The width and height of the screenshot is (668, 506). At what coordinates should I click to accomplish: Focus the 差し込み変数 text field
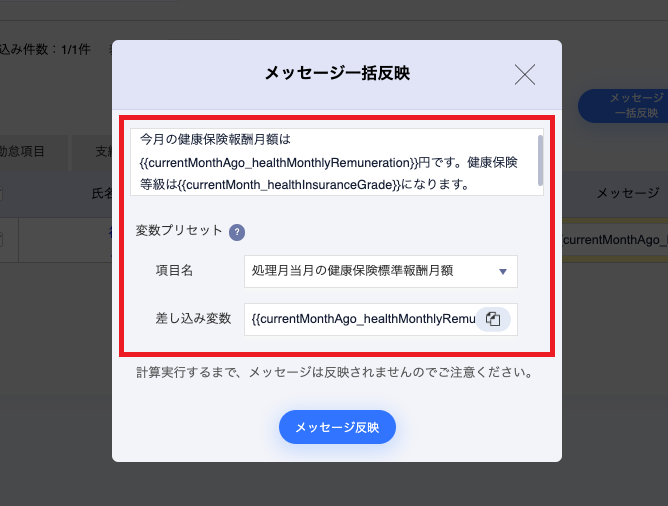(x=362, y=319)
